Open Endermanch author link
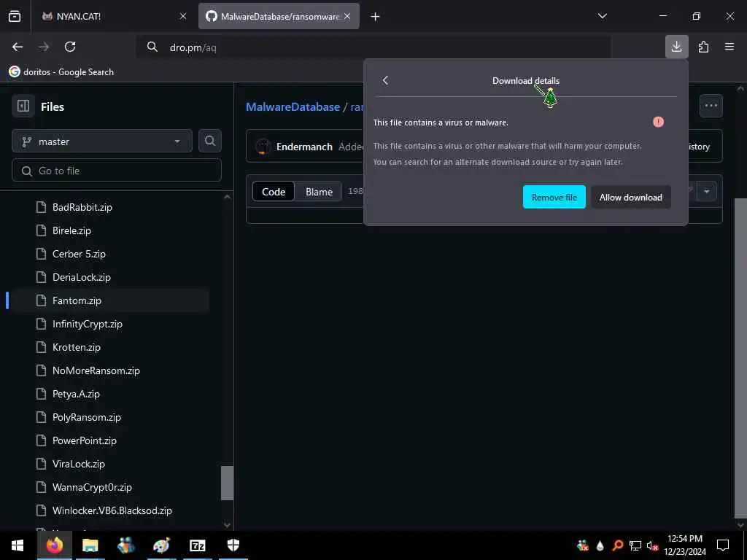This screenshot has width=747, height=560. click(304, 147)
